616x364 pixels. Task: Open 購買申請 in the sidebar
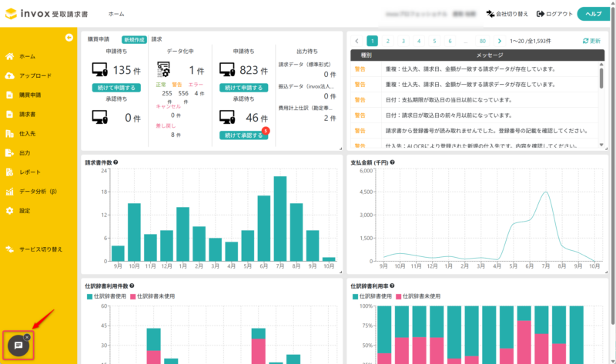(x=30, y=95)
